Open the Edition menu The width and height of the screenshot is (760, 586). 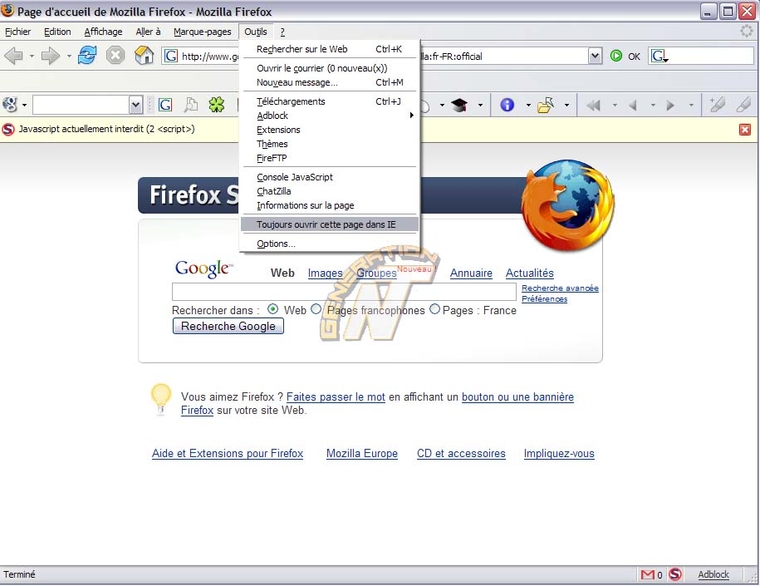click(57, 32)
